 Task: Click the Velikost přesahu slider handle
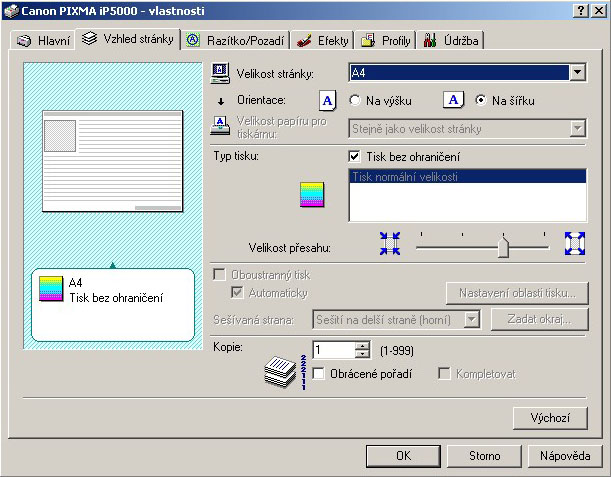[x=504, y=245]
